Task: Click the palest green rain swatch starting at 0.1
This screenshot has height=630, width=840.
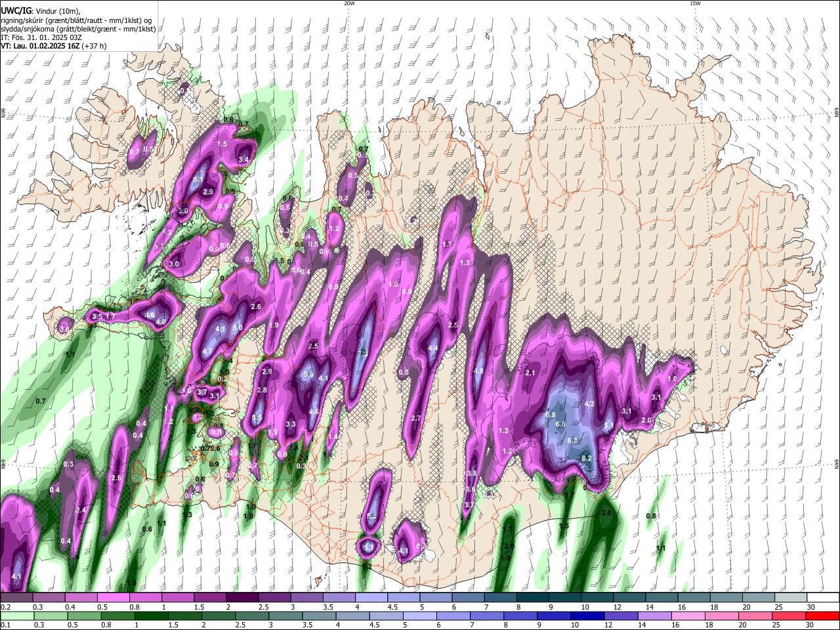Action: click(16, 616)
